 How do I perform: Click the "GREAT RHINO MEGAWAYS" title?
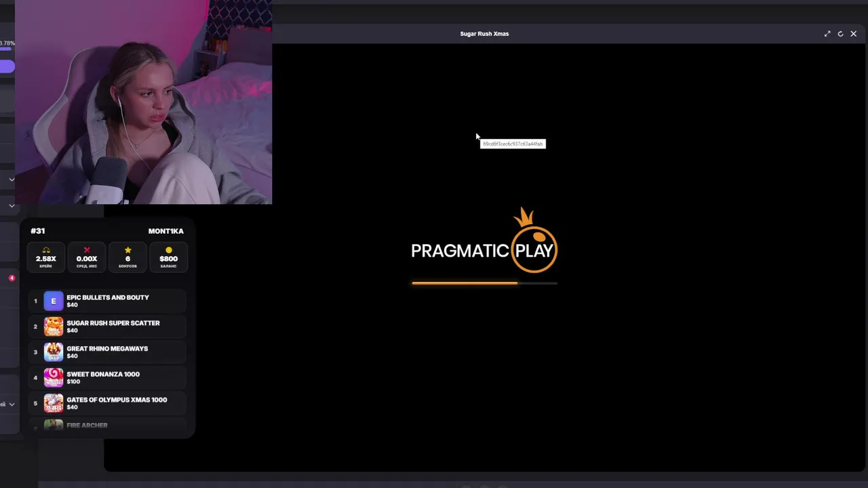pyautogui.click(x=107, y=348)
